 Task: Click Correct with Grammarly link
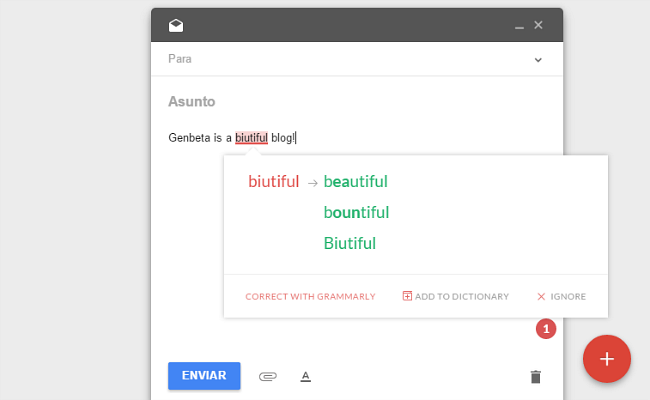[310, 296]
